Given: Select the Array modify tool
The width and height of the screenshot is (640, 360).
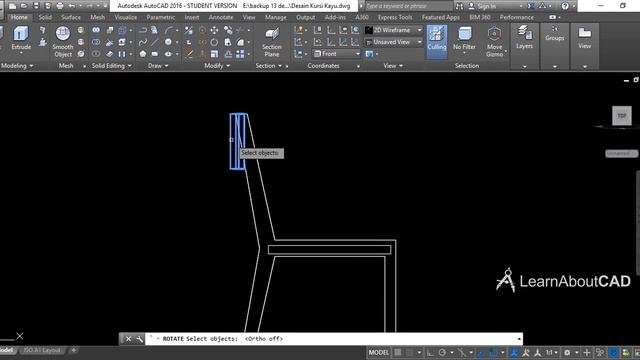Looking at the screenshot, I should (240, 54).
